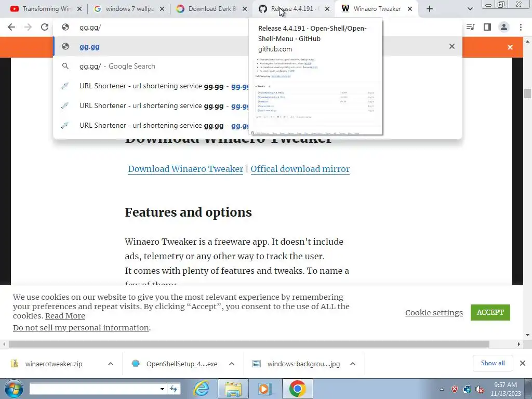Click the tab hover preview thumbnail for GitHub

(315, 96)
